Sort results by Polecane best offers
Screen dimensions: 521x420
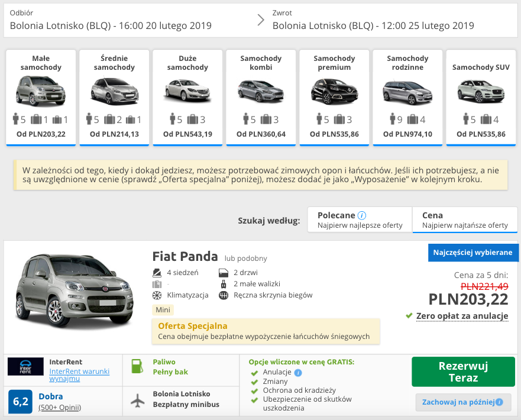coord(360,220)
